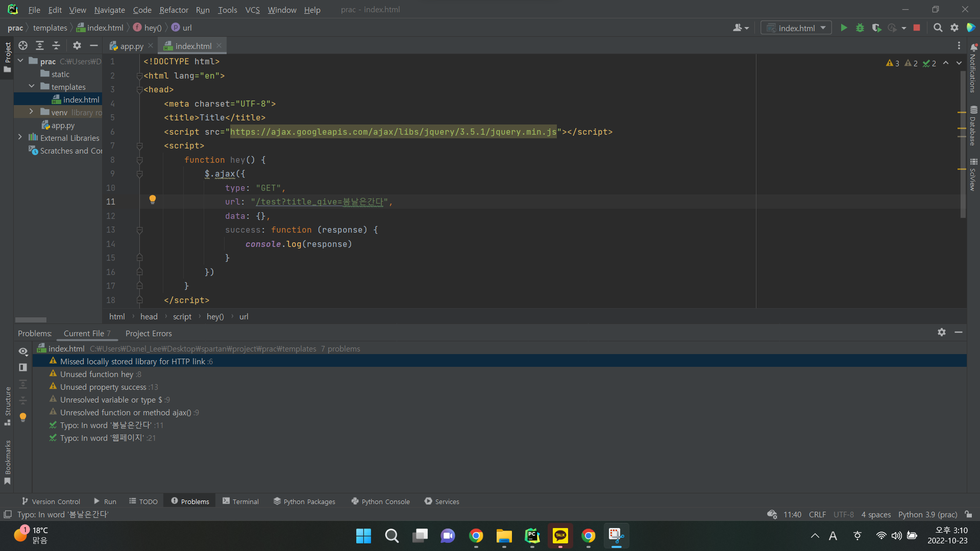Expand the venv folder
This screenshot has height=551, width=980.
(x=32, y=112)
